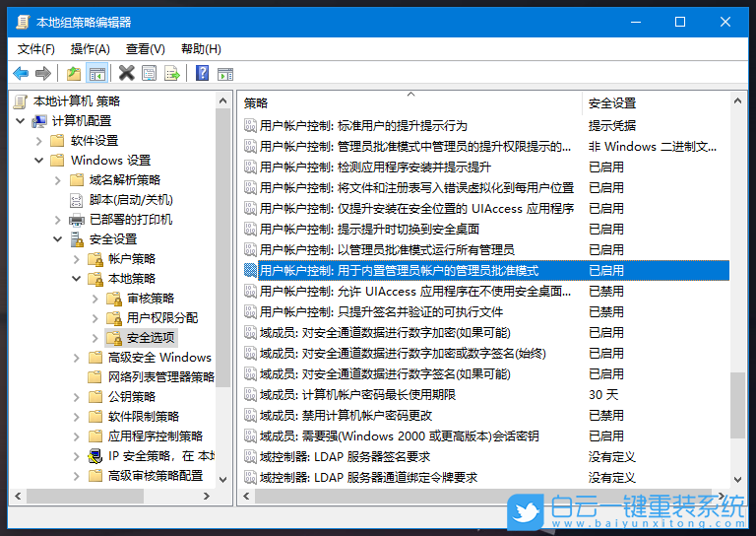The width and height of the screenshot is (756, 536).
Task: Click the right pane scroll left arrow
Action: 246,496
